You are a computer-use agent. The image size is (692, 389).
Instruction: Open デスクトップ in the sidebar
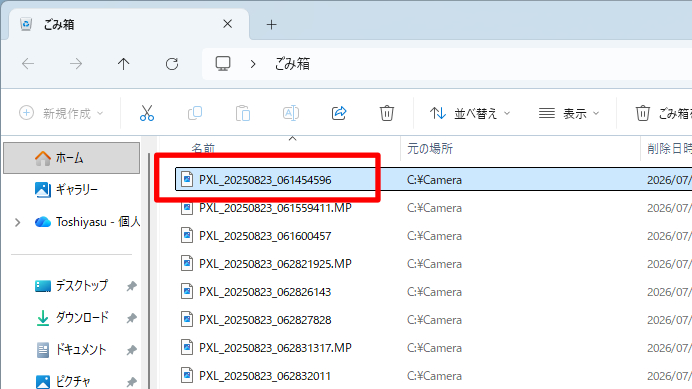tap(71, 286)
